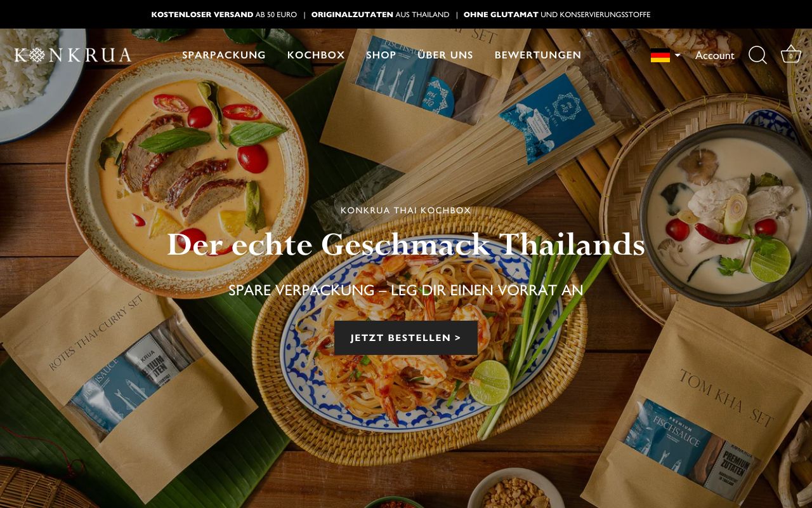Open the search magnifier icon
812x508 pixels.
[x=757, y=55]
